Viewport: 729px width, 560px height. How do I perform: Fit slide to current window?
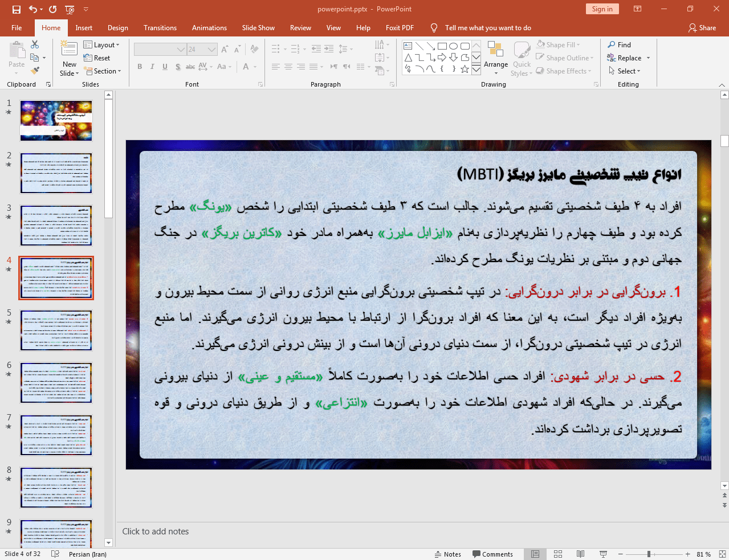722,554
